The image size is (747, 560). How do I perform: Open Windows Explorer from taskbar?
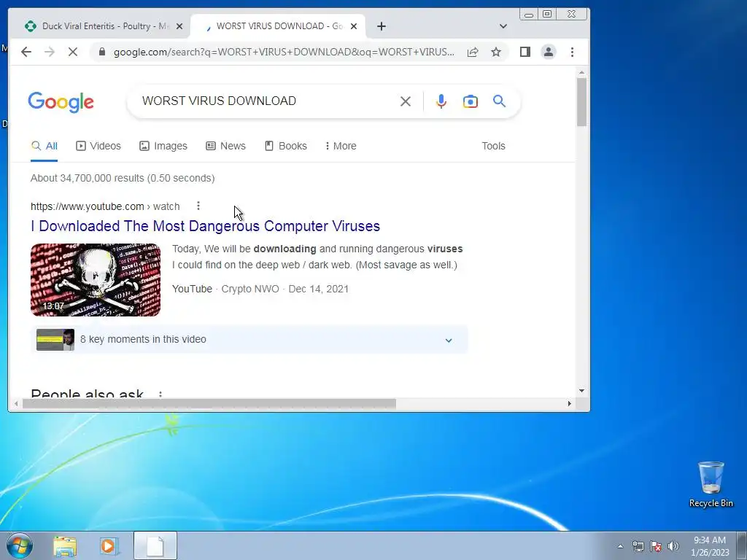point(65,545)
